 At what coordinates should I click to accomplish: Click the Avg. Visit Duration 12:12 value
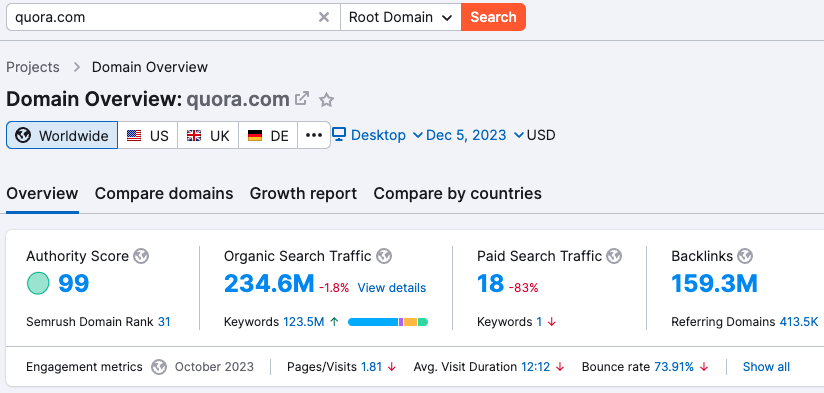click(535, 367)
